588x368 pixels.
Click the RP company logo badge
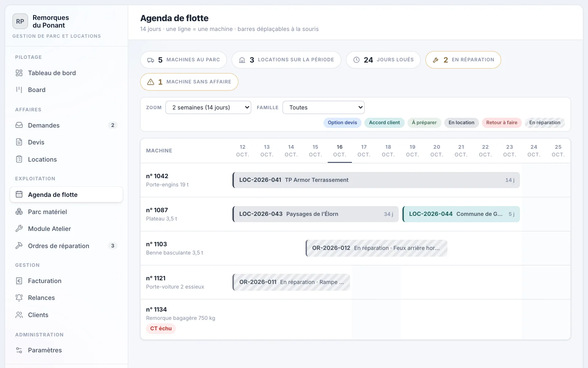(20, 21)
